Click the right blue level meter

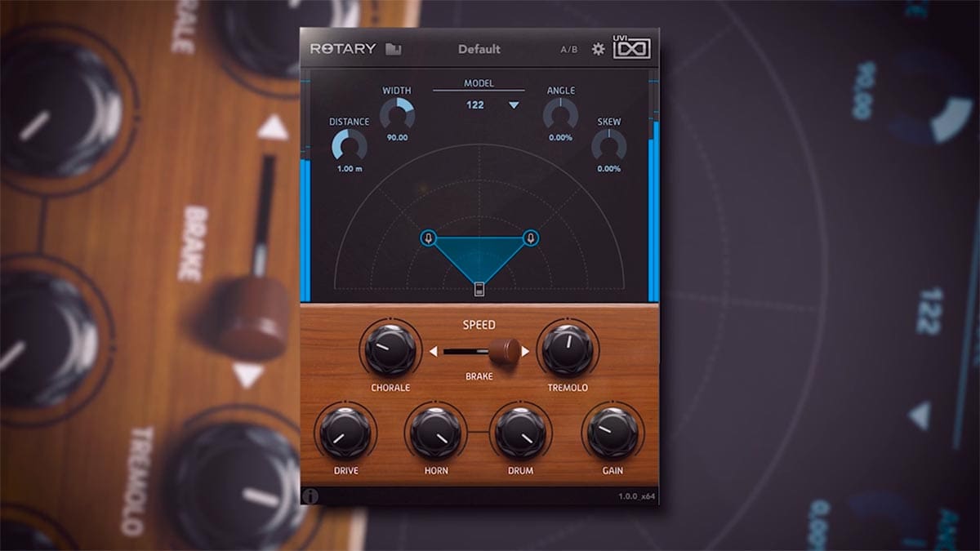[x=653, y=211]
